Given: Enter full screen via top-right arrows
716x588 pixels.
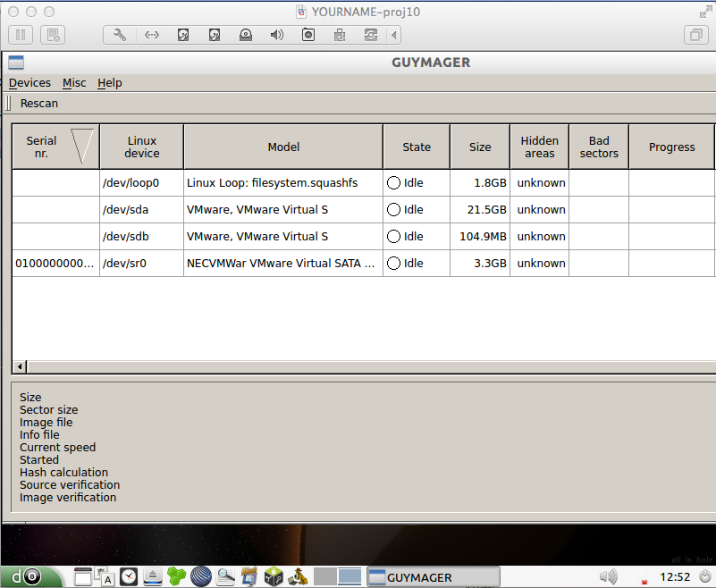Looking at the screenshot, I should point(705,13).
